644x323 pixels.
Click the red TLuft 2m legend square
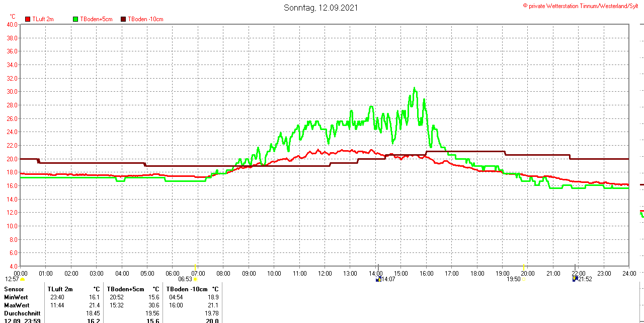(28, 19)
